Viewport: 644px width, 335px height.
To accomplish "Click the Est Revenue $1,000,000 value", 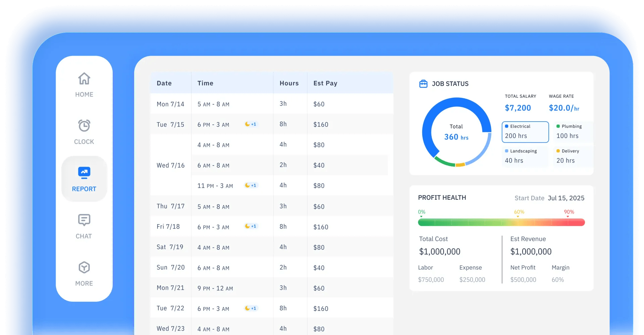I will (x=531, y=251).
